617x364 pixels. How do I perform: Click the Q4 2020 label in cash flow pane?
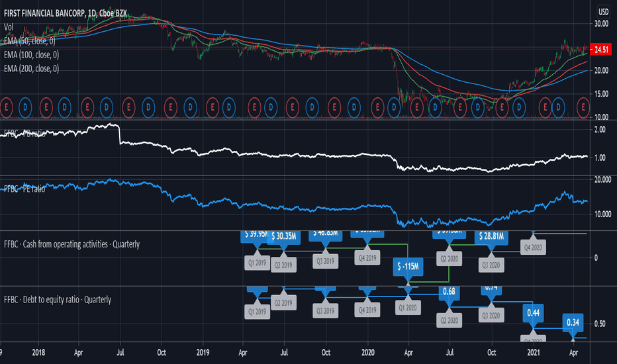pos(533,248)
